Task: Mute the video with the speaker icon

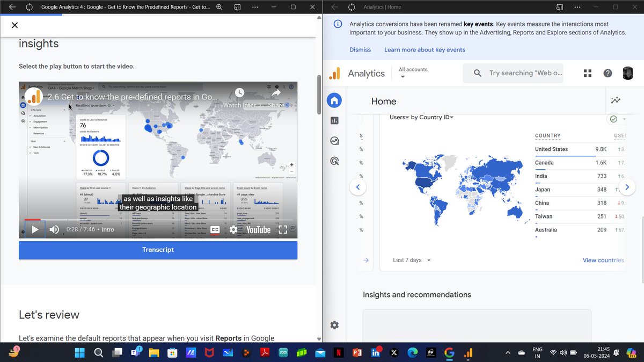Action: (x=54, y=229)
